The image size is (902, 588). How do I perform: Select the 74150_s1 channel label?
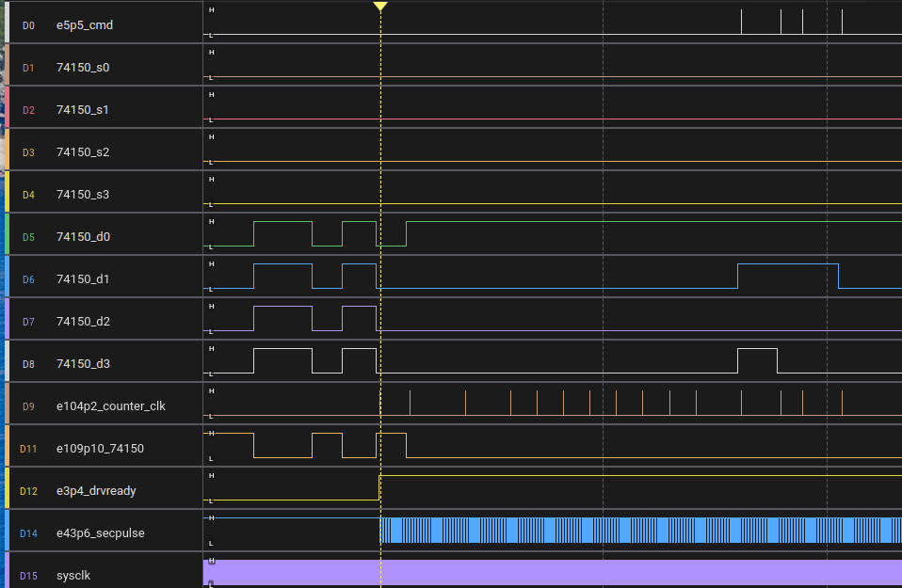point(82,110)
